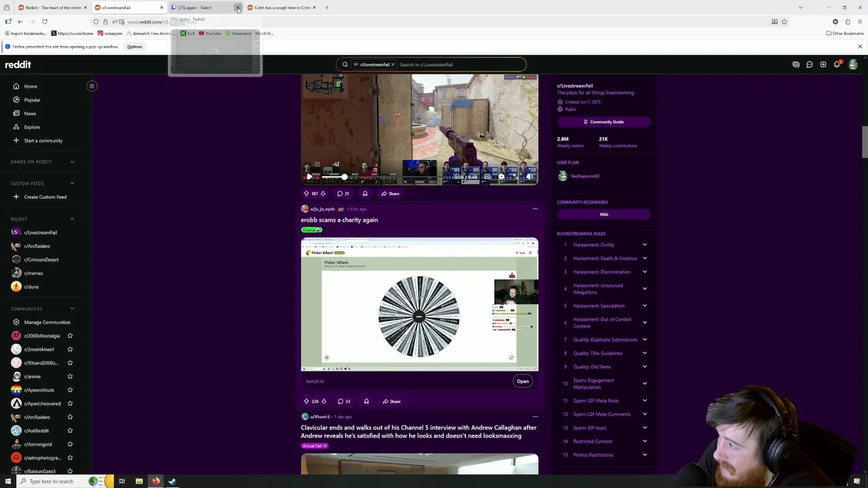Dismiss the popup-blocked notification bar

tap(860, 47)
